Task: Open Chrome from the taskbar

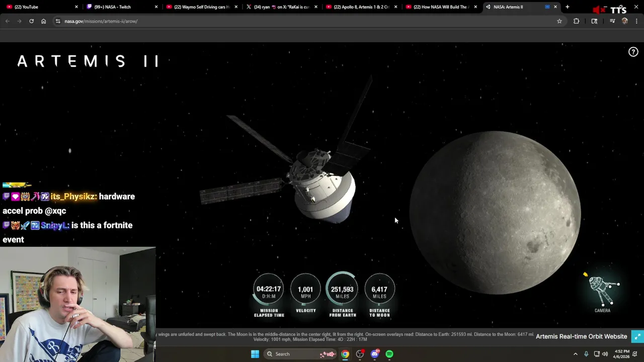Action: tap(345, 354)
